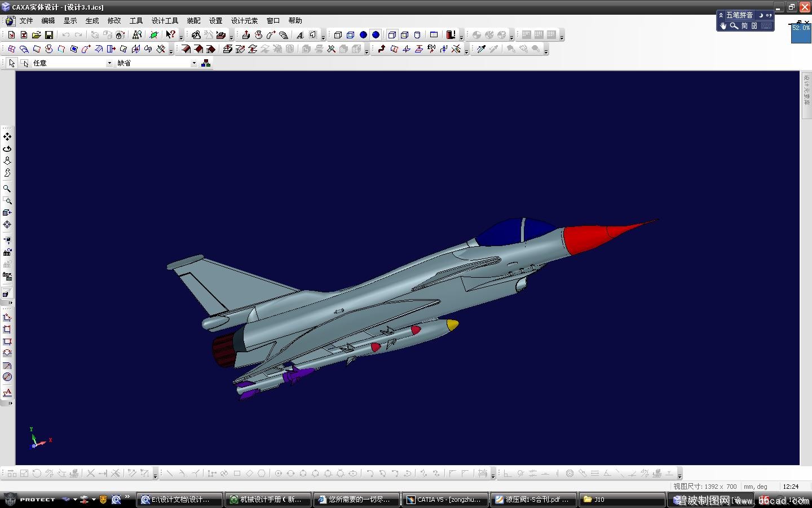Screen dimensions: 812x508
Task: Click the camera snapshot icon on left toolbar
Action: point(7,252)
